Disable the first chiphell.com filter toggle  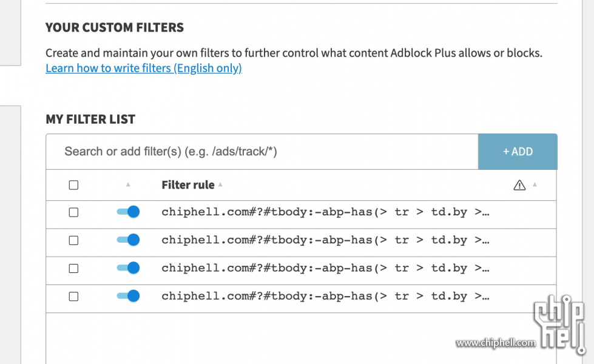(x=128, y=212)
